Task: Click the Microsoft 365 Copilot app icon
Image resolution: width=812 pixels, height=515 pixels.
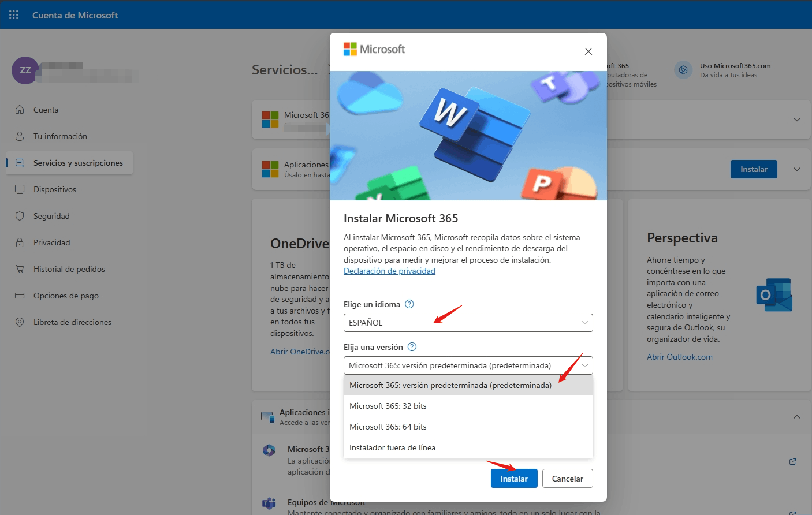Action: pyautogui.click(x=269, y=450)
